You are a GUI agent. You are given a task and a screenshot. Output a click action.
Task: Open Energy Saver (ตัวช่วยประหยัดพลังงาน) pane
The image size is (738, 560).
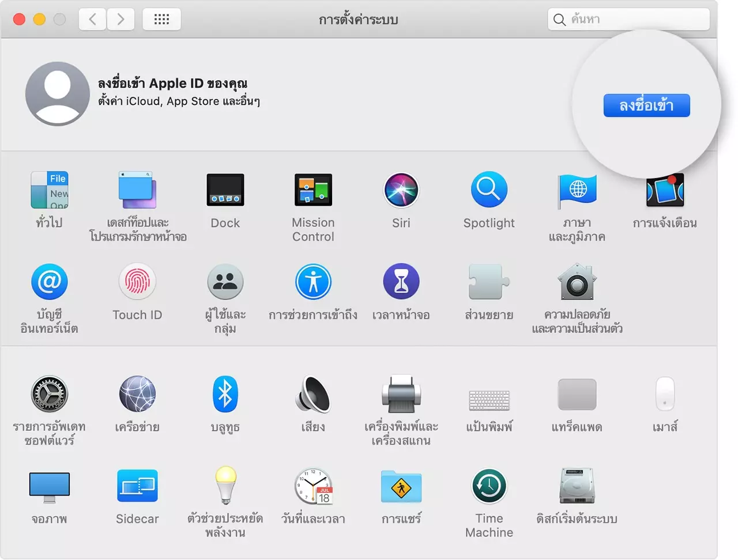click(225, 486)
